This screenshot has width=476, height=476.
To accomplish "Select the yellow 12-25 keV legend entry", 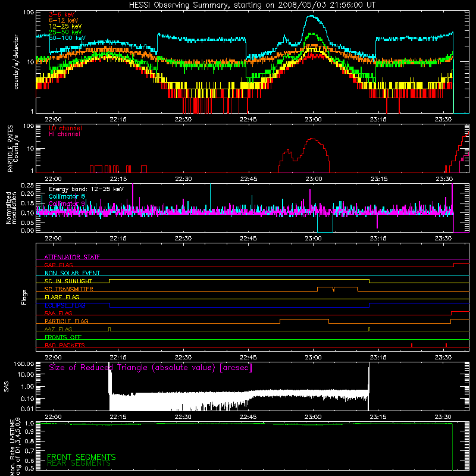I will click(65, 26).
